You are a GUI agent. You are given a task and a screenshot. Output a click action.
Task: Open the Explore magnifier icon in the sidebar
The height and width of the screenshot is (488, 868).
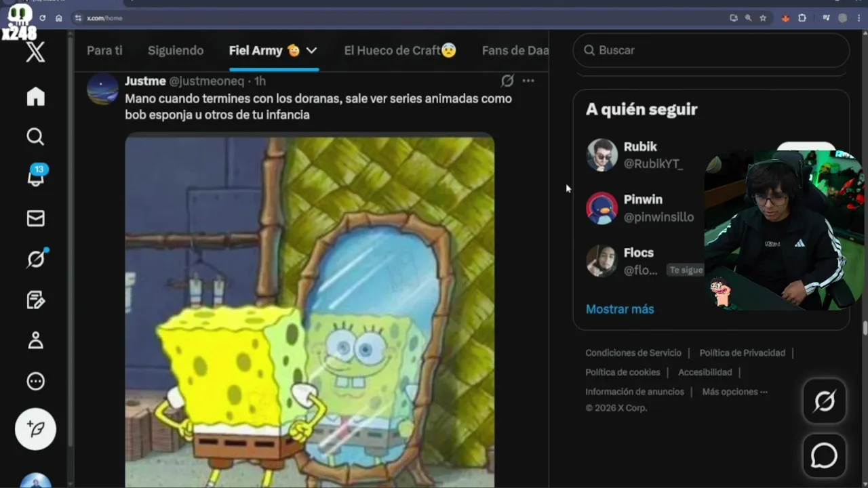35,137
